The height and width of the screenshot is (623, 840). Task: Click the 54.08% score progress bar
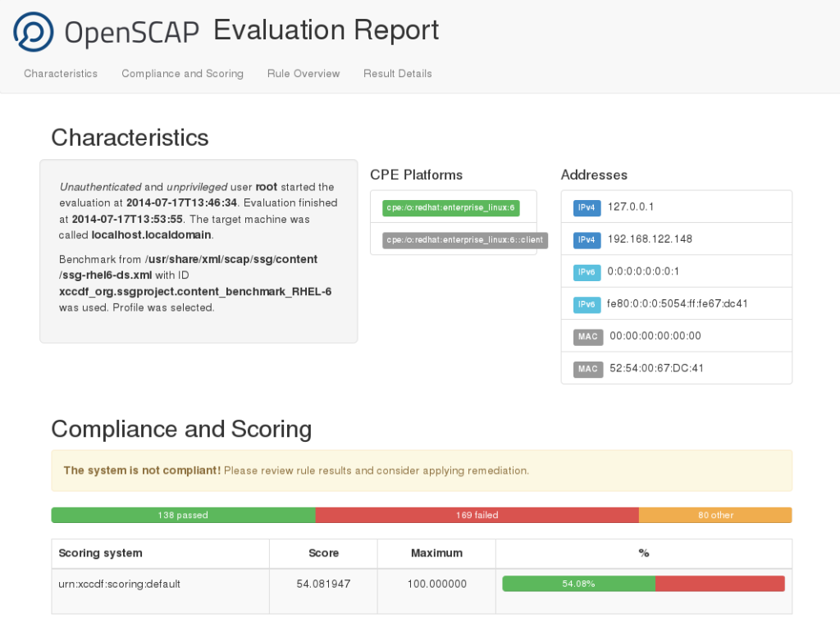pos(643,584)
